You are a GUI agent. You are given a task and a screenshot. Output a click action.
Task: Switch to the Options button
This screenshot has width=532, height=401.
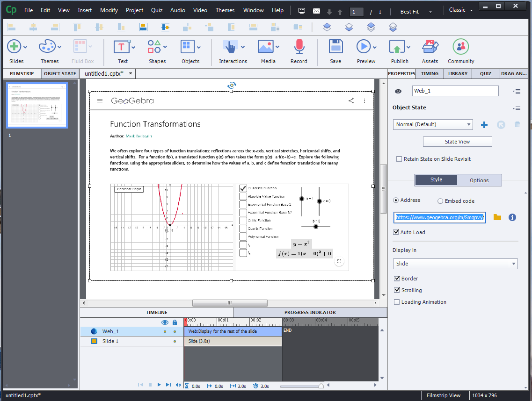[x=479, y=180]
